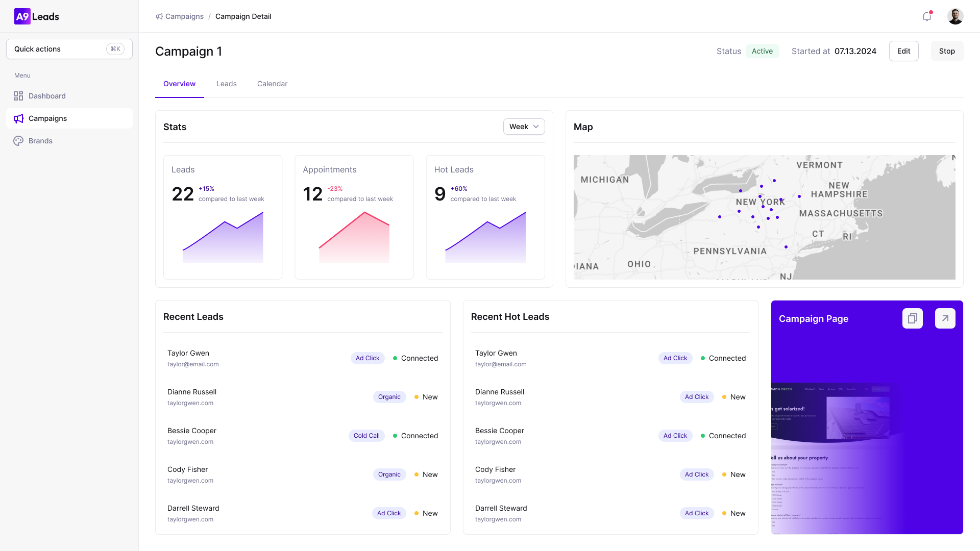The height and width of the screenshot is (551, 980).
Task: Click the notification bell icon
Action: 927,16
